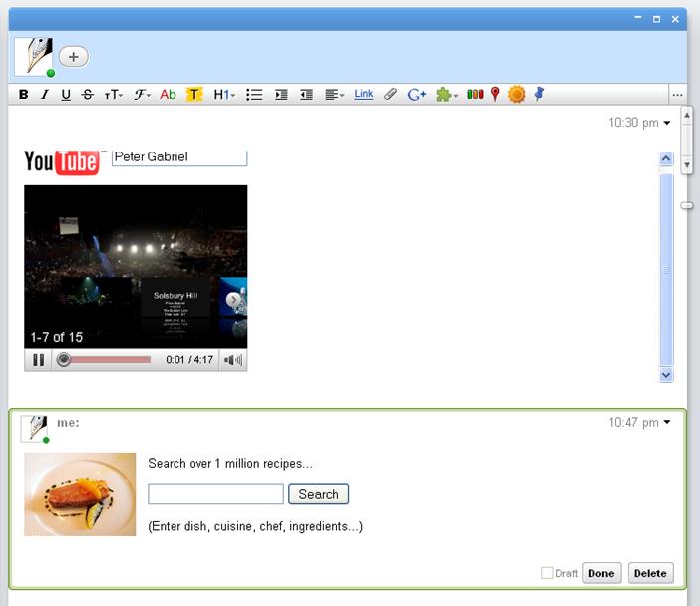Image resolution: width=700 pixels, height=606 pixels.
Task: Toggle underline formatting
Action: tap(66, 94)
